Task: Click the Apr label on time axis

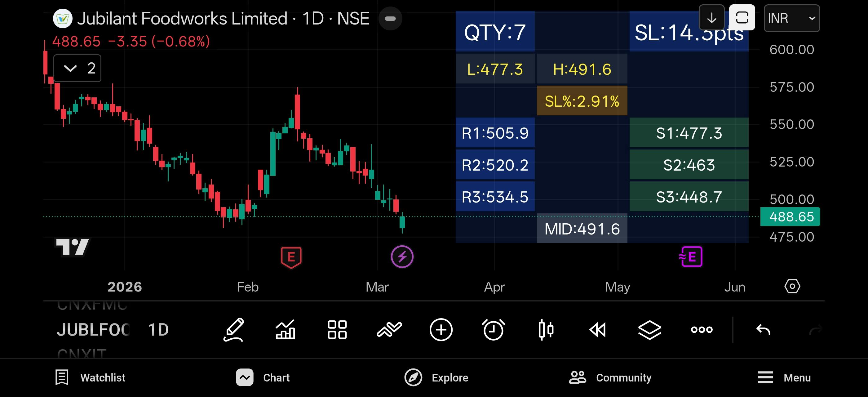Action: coord(494,287)
